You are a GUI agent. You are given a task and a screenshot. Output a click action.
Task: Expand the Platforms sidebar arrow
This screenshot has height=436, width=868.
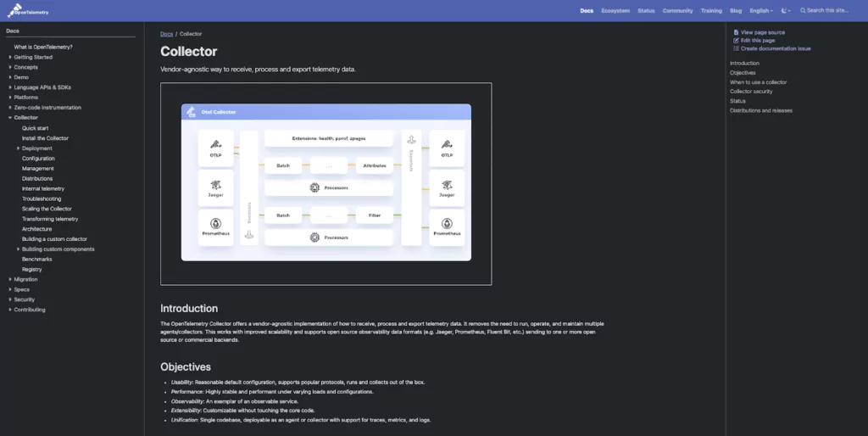coord(10,98)
